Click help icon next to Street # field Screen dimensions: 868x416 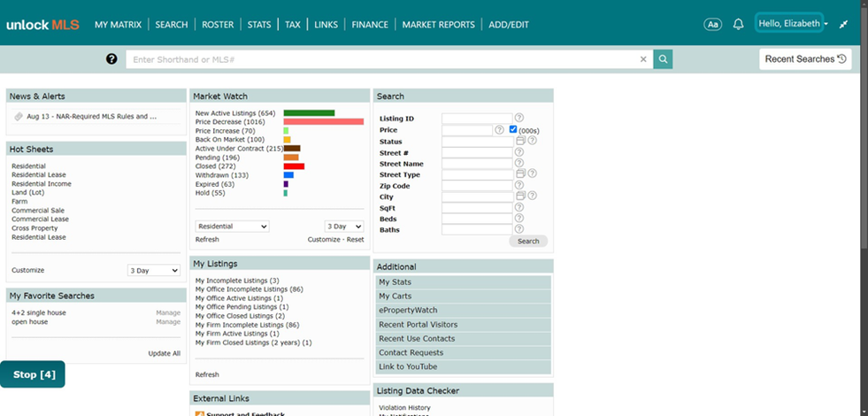point(519,151)
